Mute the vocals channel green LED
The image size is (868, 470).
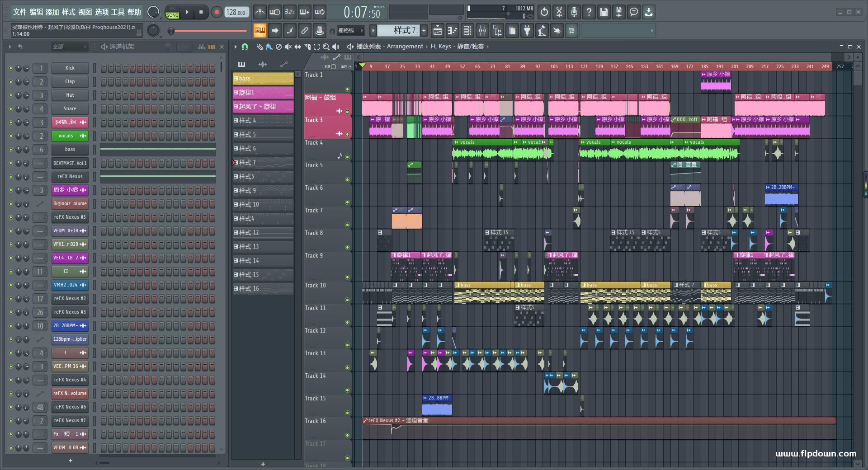click(11, 136)
